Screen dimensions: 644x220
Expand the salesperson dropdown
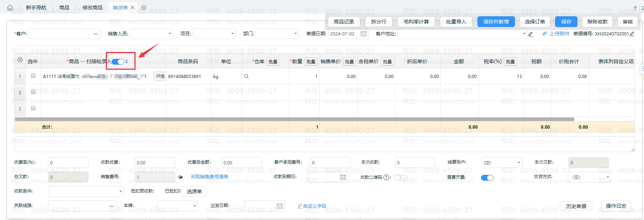click(x=170, y=34)
